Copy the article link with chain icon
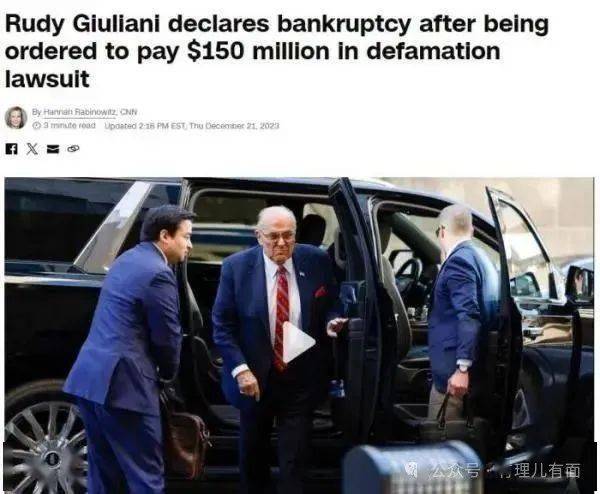This screenshot has width=600, height=494. (x=73, y=148)
